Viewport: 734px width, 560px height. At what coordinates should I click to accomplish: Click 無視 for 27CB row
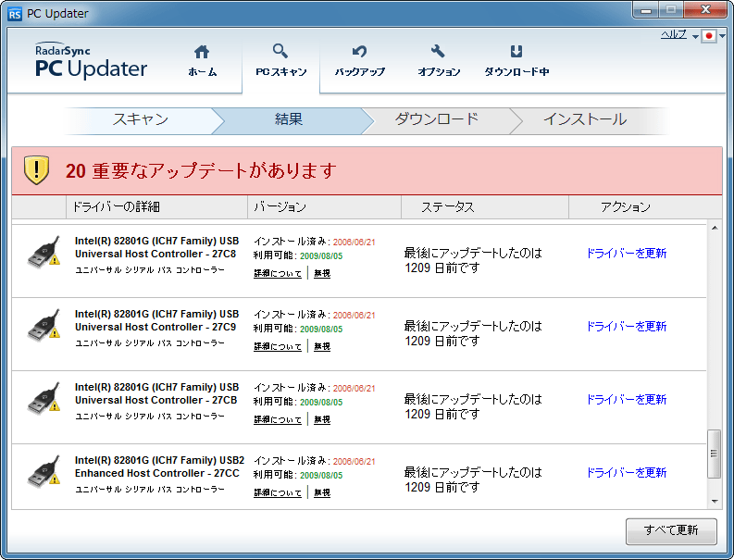coord(322,419)
